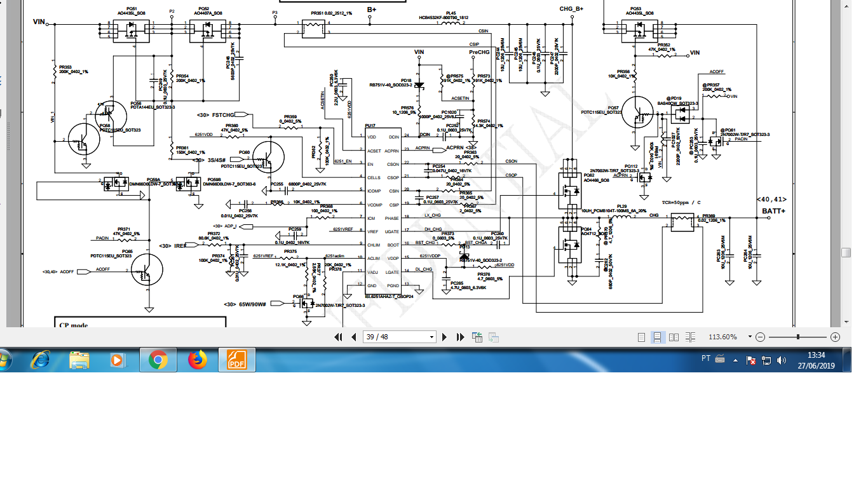This screenshot has width=868, height=488.
Task: Open Windows Explorer from taskbar
Action: point(79,360)
